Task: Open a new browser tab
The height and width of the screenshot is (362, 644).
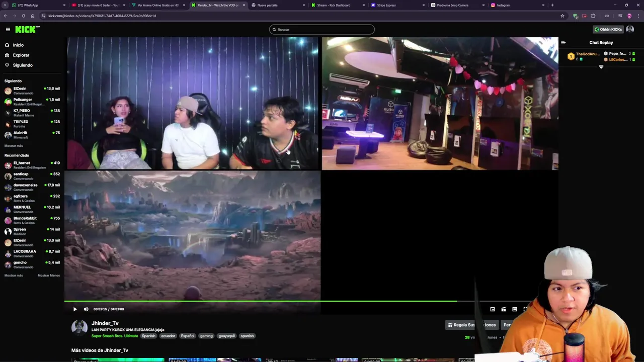Action: tap(552, 5)
